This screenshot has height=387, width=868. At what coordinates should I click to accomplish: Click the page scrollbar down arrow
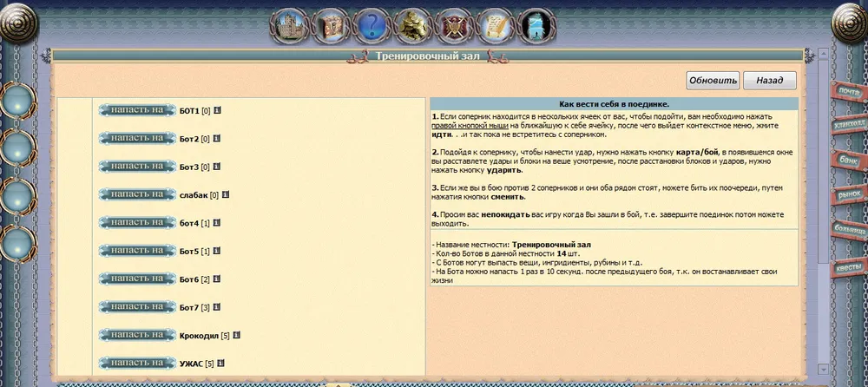click(823, 368)
